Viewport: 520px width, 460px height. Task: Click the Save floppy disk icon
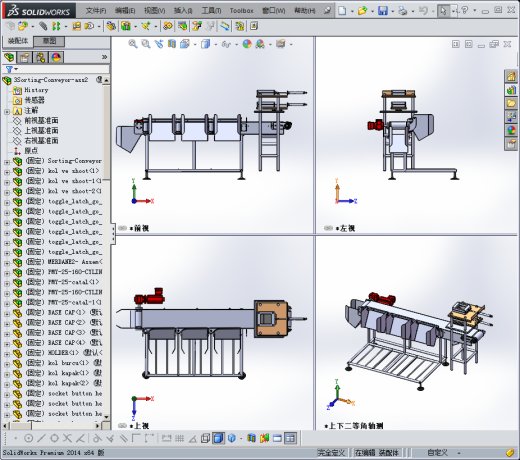click(383, 11)
